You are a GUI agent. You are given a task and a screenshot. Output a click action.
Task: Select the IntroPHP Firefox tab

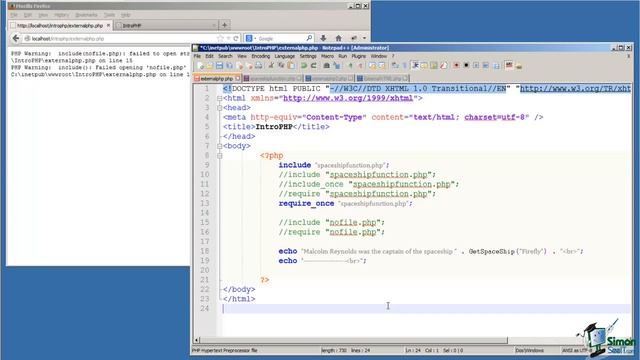pos(165,25)
